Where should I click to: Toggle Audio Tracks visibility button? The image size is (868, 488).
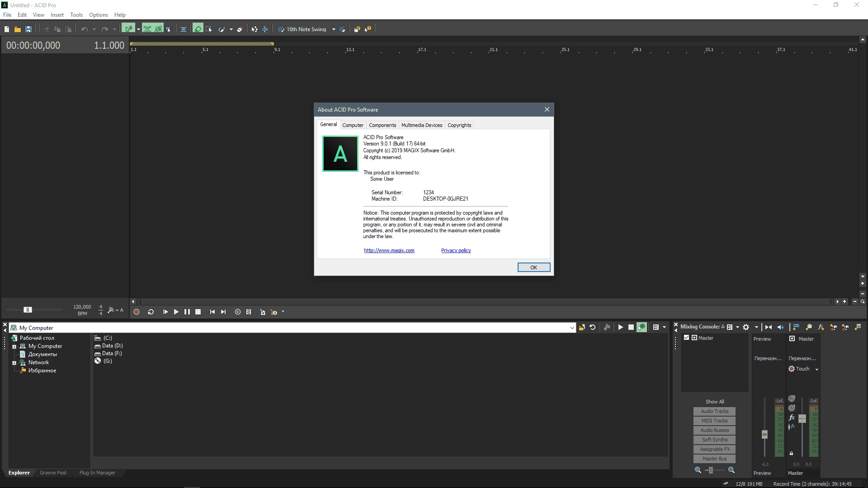(714, 411)
